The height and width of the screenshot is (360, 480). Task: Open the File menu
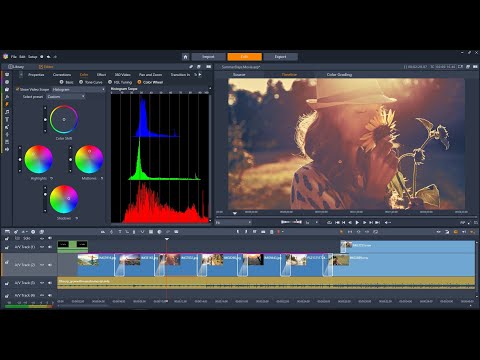pyautogui.click(x=14, y=57)
